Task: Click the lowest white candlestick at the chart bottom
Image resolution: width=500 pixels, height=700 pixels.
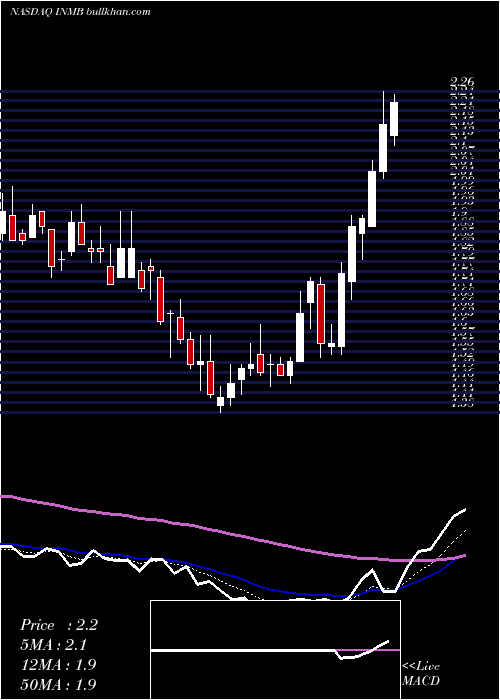Action: 221,401
